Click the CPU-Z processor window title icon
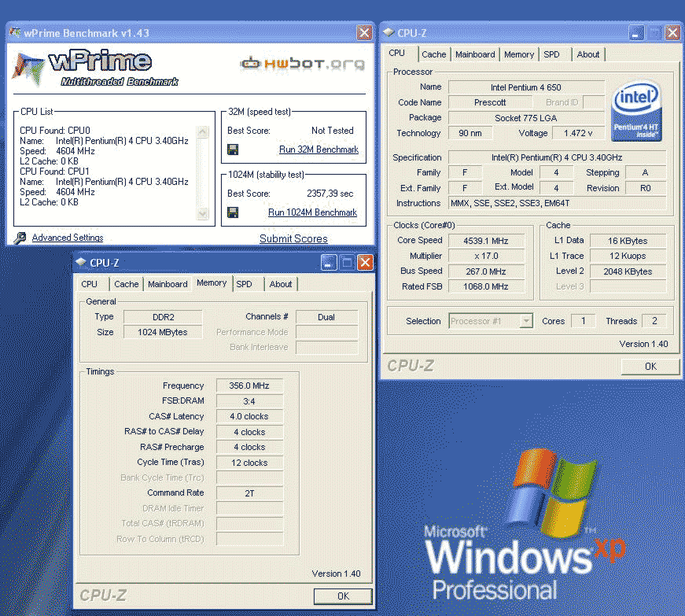Viewport: 685px width, 616px height. [x=389, y=32]
